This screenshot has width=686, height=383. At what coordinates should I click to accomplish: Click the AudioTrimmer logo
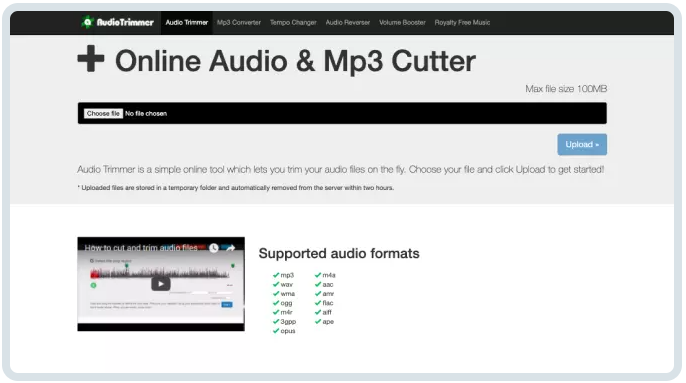click(x=117, y=22)
